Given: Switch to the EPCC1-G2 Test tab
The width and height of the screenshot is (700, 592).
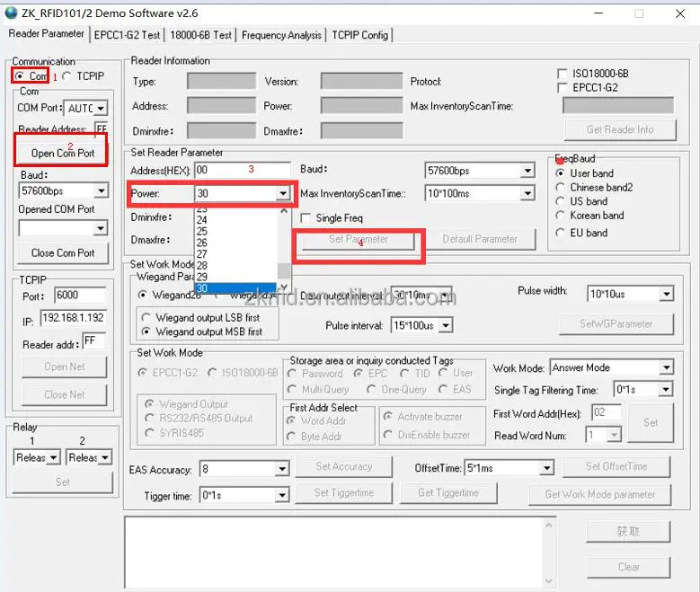Looking at the screenshot, I should (x=126, y=35).
